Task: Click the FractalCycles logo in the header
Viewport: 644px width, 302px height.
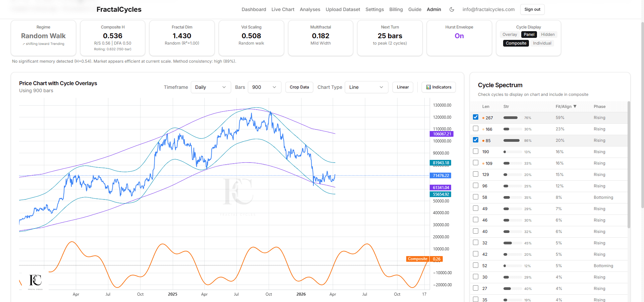Action: (x=119, y=9)
